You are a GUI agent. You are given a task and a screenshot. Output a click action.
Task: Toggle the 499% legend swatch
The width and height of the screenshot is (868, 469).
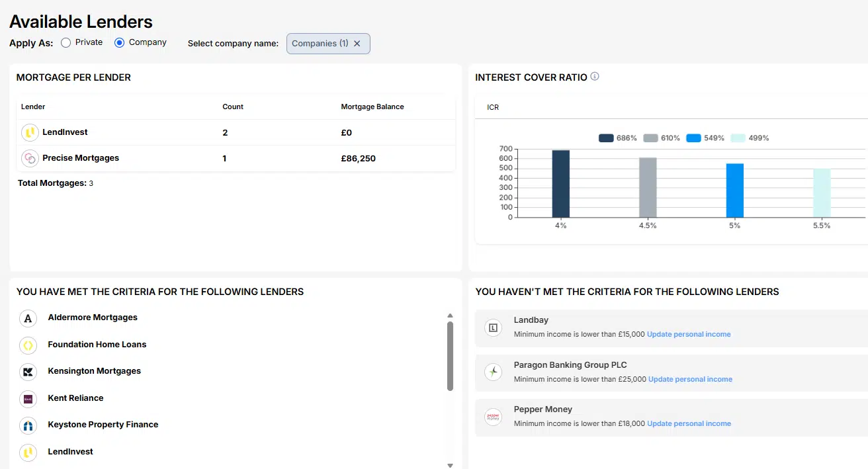[x=738, y=138]
